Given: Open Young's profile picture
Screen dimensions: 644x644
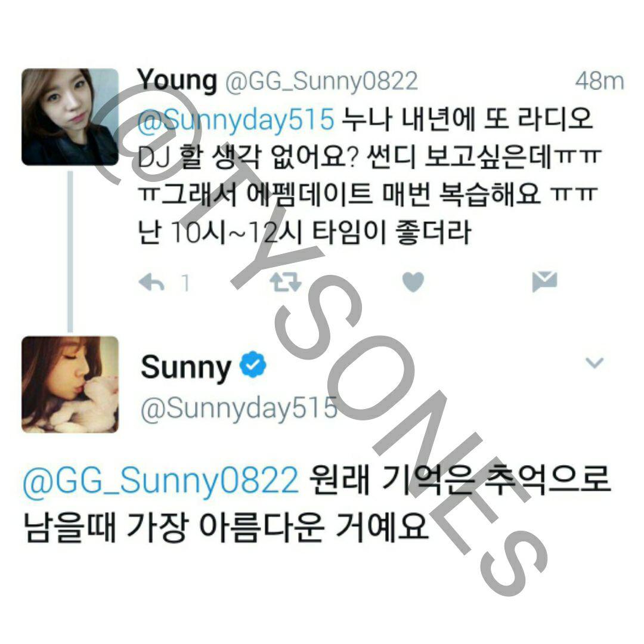Looking at the screenshot, I should pos(70,117).
